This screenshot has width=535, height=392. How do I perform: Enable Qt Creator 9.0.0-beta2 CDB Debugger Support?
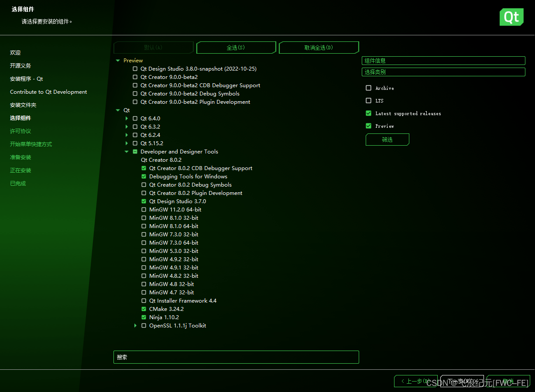135,85
